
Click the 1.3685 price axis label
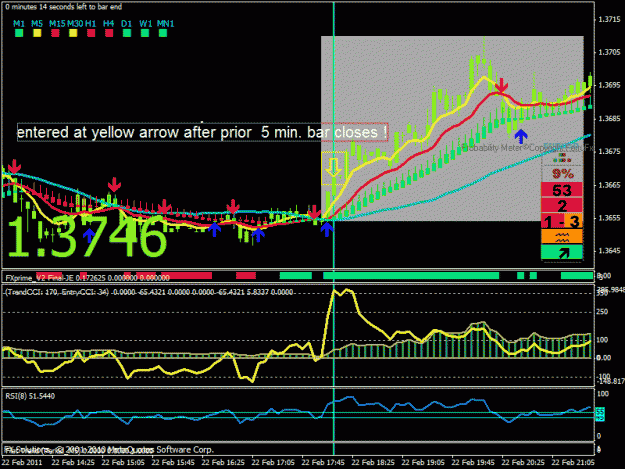pyautogui.click(x=609, y=118)
